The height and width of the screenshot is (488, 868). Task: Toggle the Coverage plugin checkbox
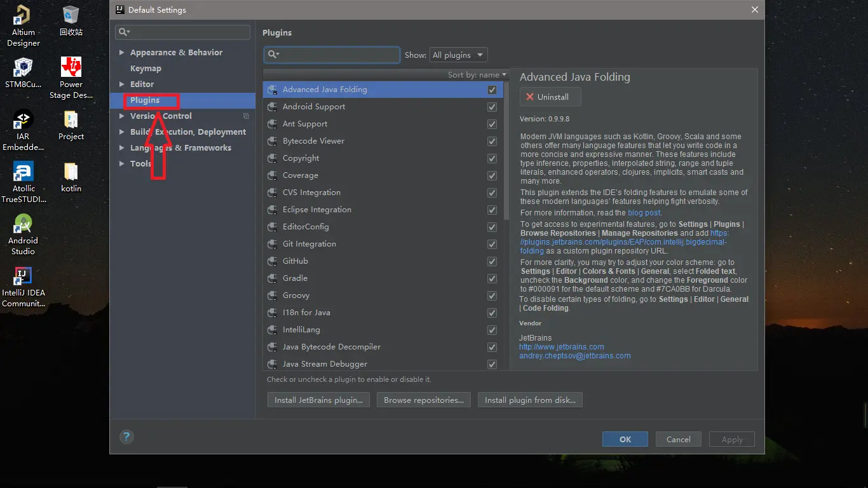click(492, 175)
